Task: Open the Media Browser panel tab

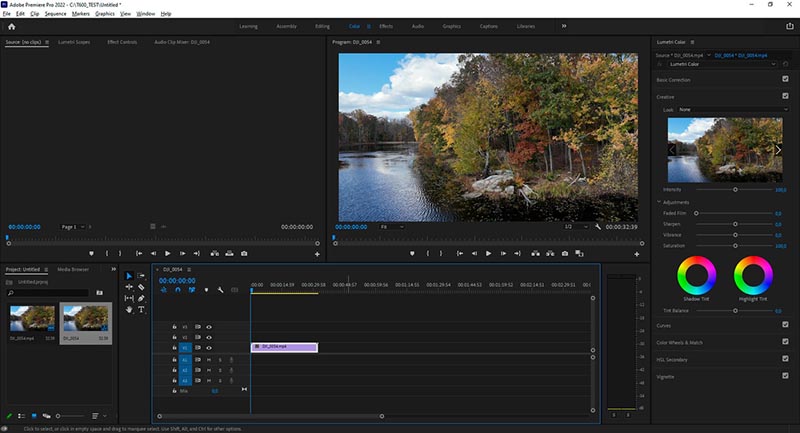Action: [x=73, y=269]
